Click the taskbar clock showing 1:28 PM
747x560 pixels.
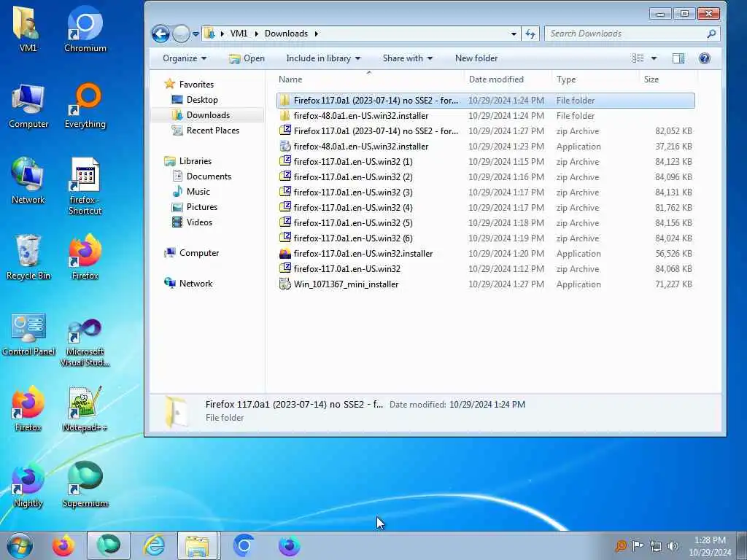(x=709, y=546)
